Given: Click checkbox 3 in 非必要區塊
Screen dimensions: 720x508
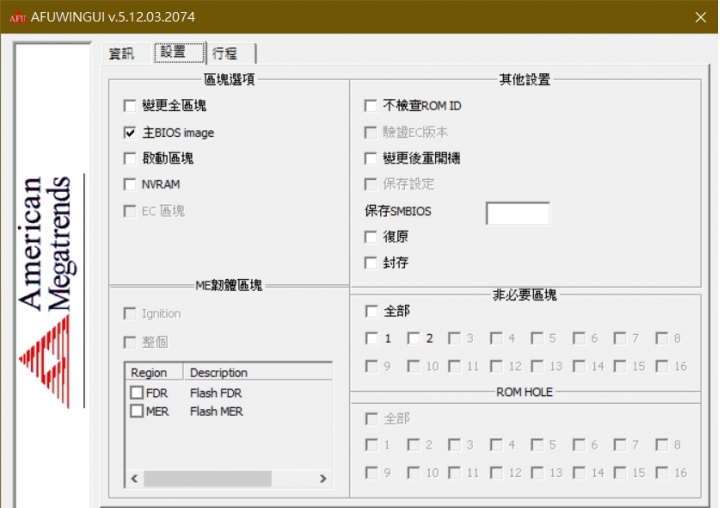Looking at the screenshot, I should point(455,339).
